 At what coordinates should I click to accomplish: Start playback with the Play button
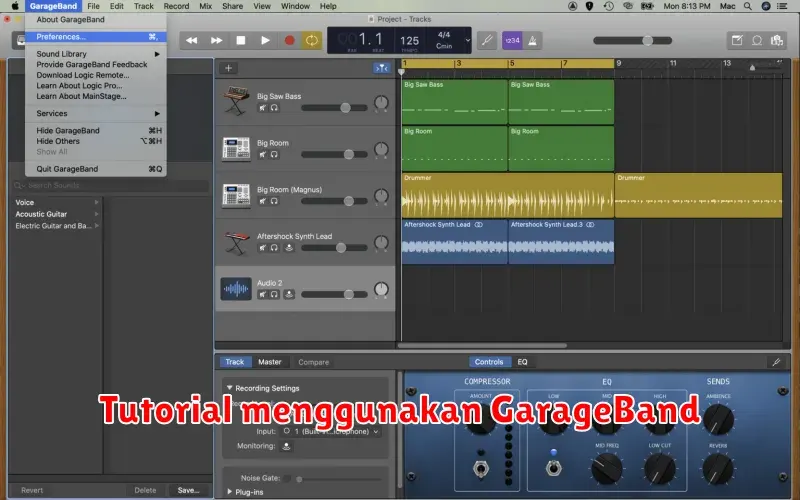(x=265, y=40)
